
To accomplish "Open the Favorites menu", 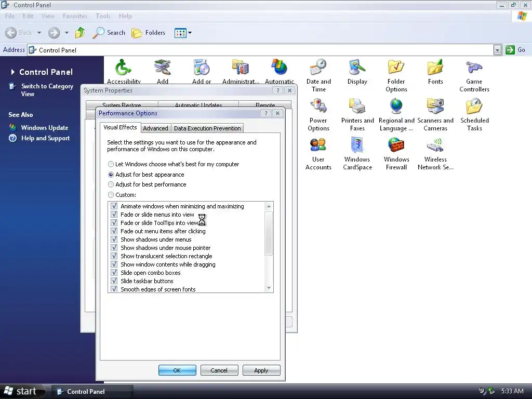I will 75,16.
